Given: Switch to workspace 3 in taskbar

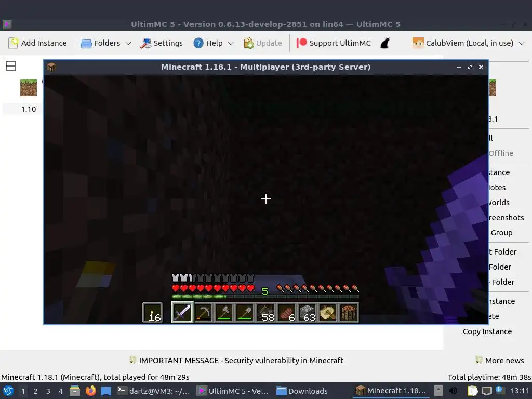Looking at the screenshot, I should [x=48, y=391].
